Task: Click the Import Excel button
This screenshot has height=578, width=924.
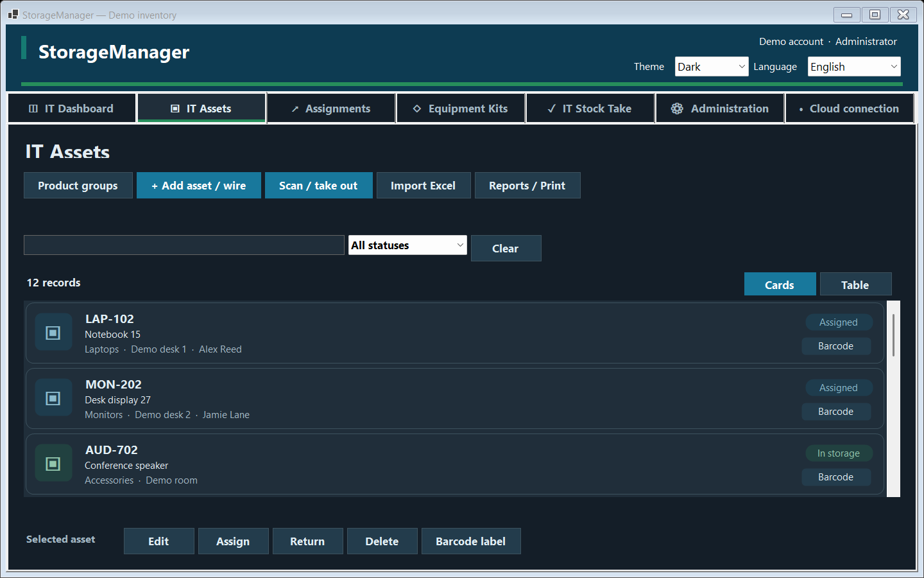Action: [x=424, y=186]
